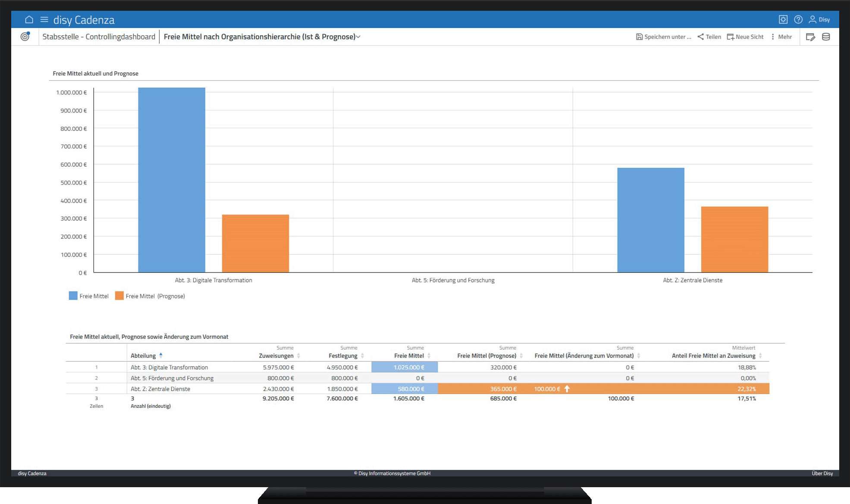Select the Abt. Z: Zentrale Dienste row

(x=160, y=389)
